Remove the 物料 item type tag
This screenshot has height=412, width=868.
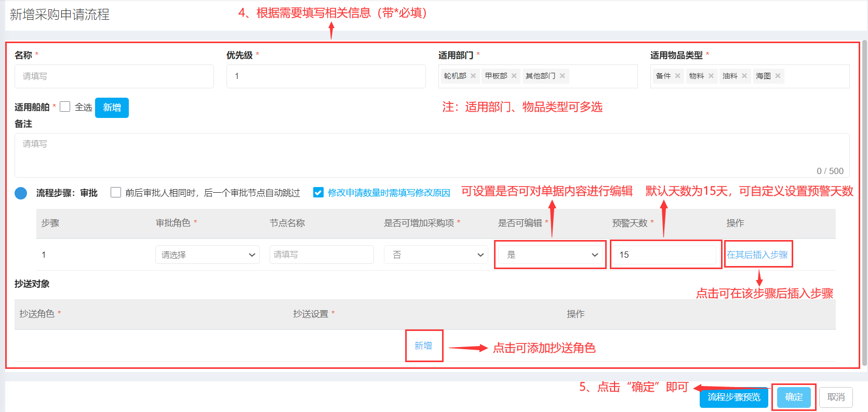click(711, 76)
